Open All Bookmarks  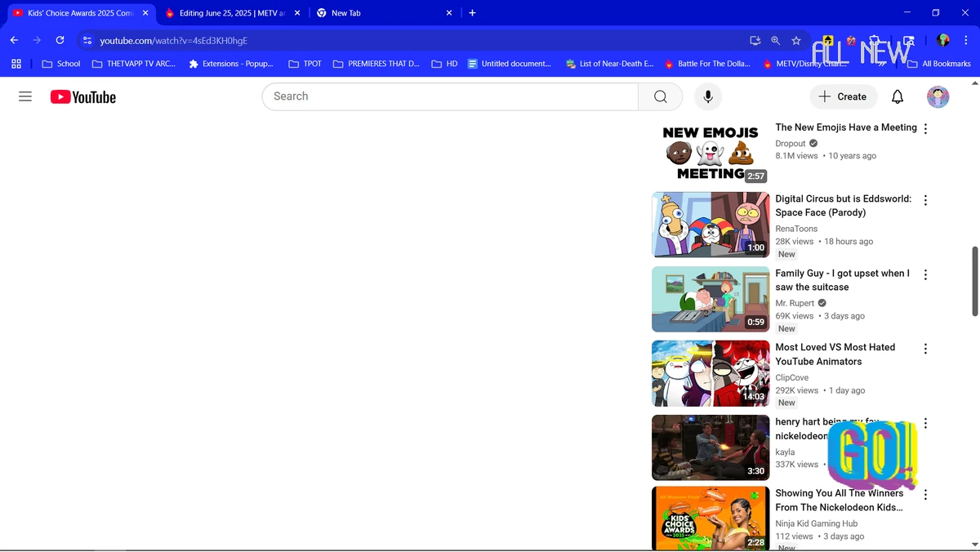[x=940, y=64]
